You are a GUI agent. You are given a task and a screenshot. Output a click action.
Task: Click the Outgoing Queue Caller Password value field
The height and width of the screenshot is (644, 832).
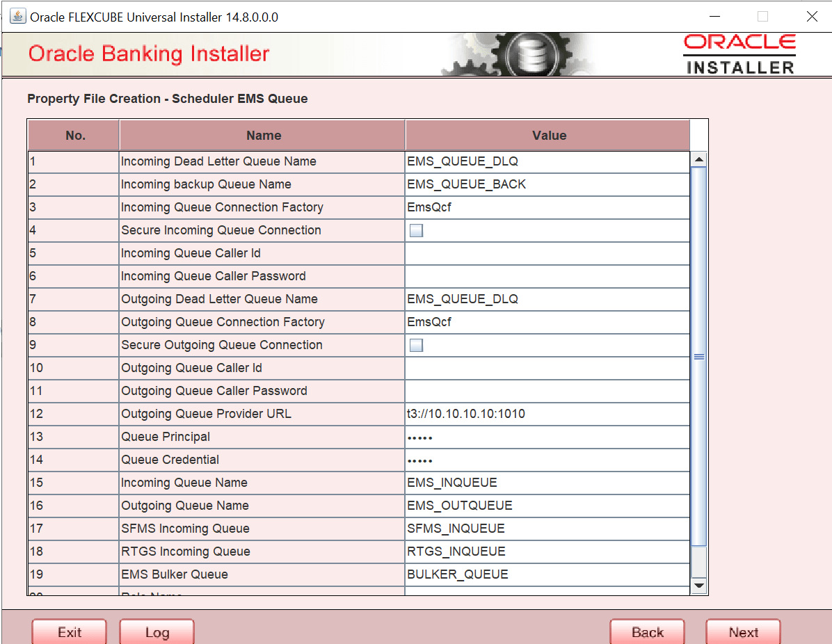(x=547, y=390)
